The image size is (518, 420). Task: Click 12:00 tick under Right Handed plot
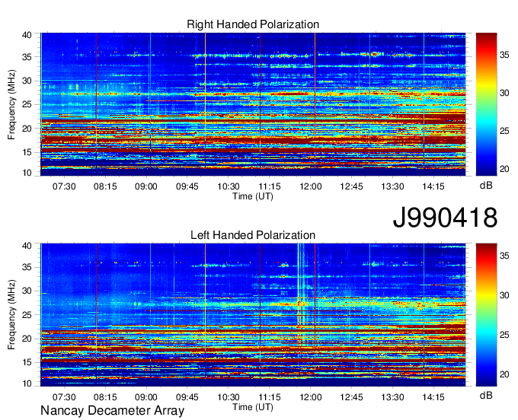tap(311, 186)
